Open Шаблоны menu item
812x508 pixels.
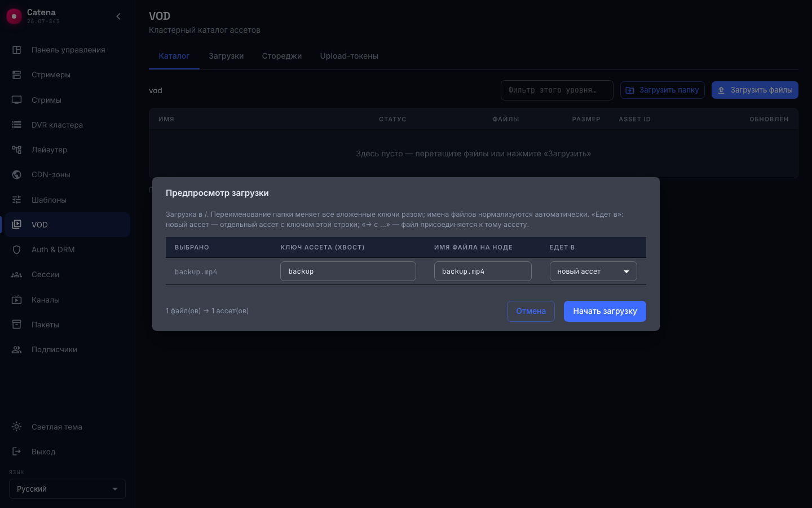click(x=68, y=200)
